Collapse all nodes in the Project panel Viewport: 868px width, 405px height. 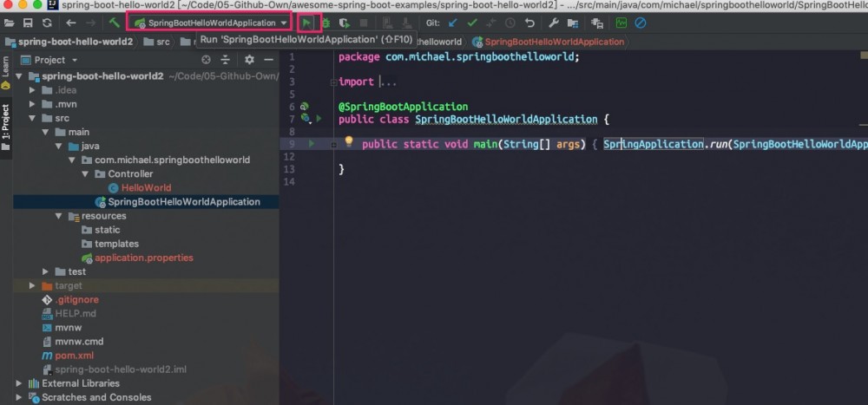[226, 60]
